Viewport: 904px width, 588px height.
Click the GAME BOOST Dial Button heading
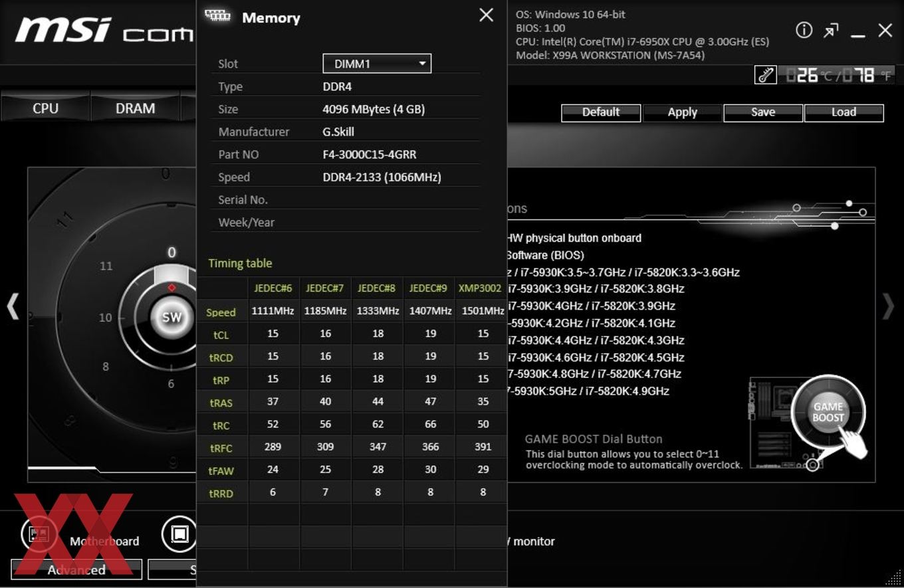click(x=594, y=439)
